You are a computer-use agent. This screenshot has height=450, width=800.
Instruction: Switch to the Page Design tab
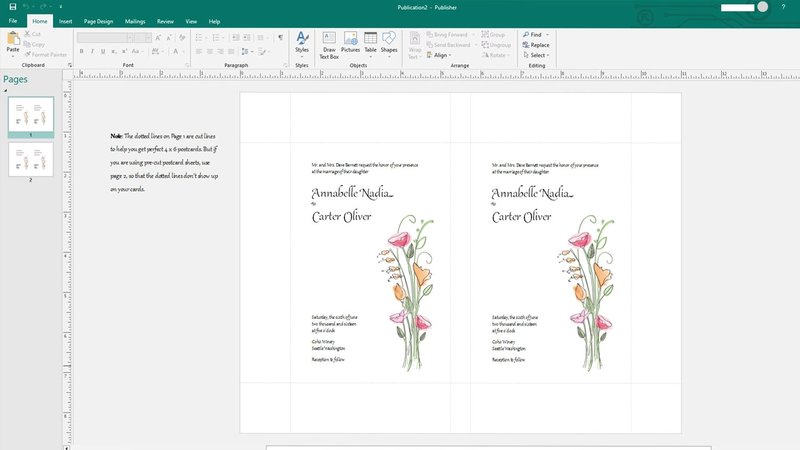coord(98,20)
